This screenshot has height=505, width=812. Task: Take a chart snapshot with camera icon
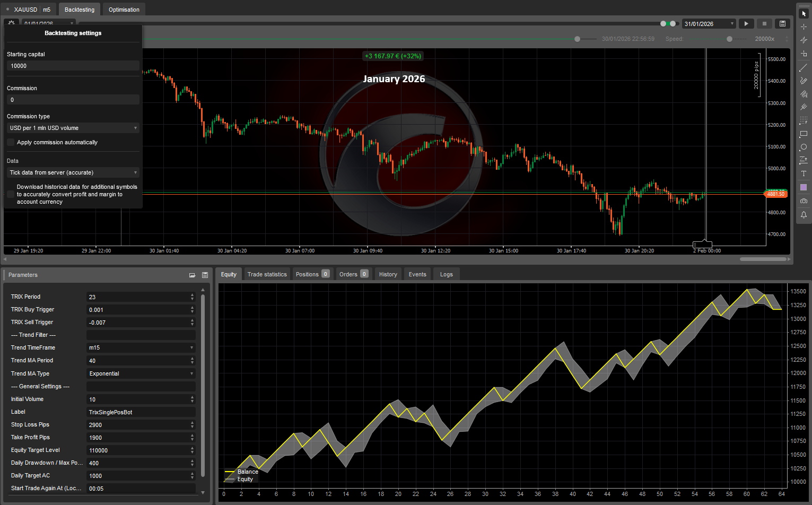804,201
